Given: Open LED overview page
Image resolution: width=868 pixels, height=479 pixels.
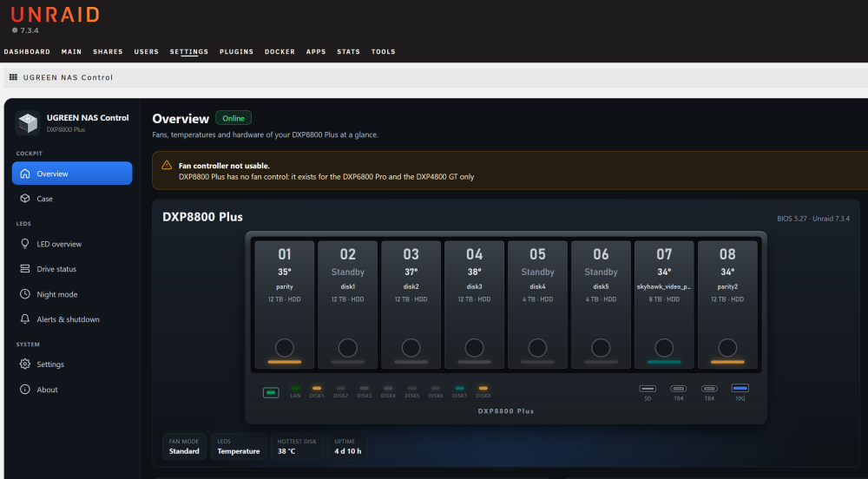Looking at the screenshot, I should (x=72, y=244).
